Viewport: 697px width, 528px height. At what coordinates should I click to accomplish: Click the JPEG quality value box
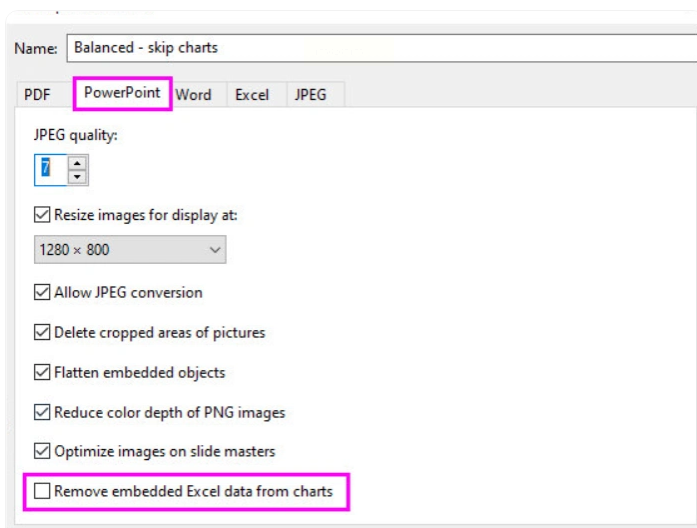[x=51, y=170]
